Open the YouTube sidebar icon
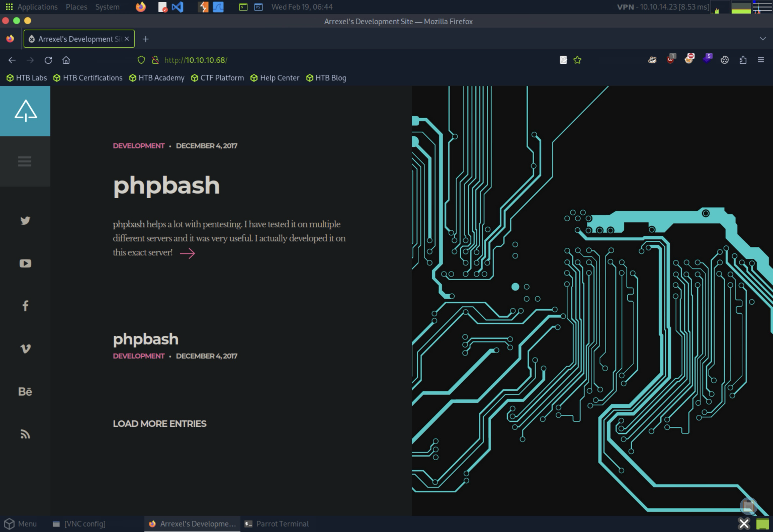The image size is (773, 532). tap(25, 263)
